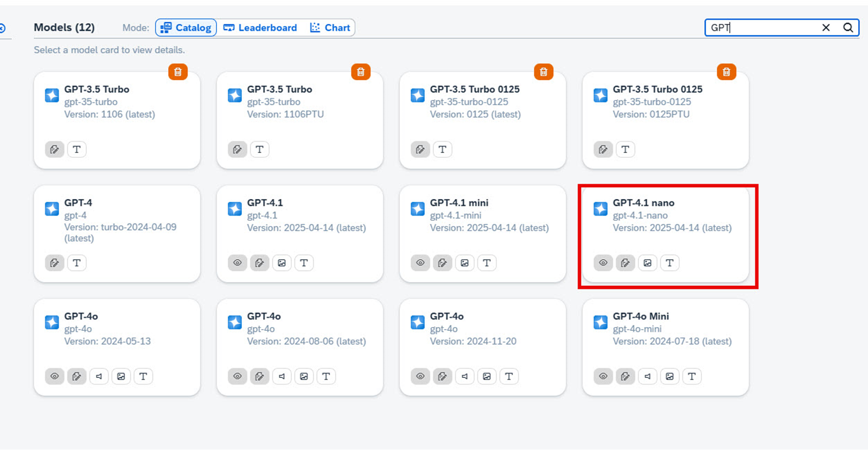This screenshot has height=455, width=868.
Task: Click the T text icon on 0125PTU card
Action: pyautogui.click(x=625, y=150)
